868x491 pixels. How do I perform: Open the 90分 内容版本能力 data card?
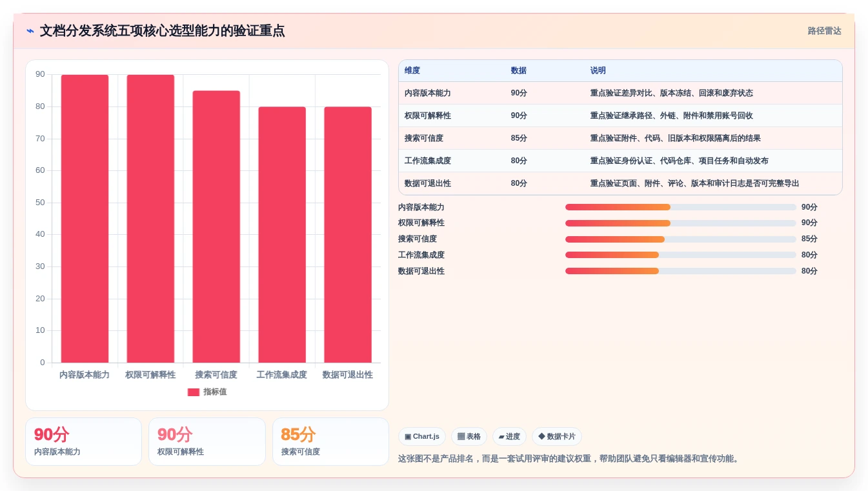tap(83, 441)
